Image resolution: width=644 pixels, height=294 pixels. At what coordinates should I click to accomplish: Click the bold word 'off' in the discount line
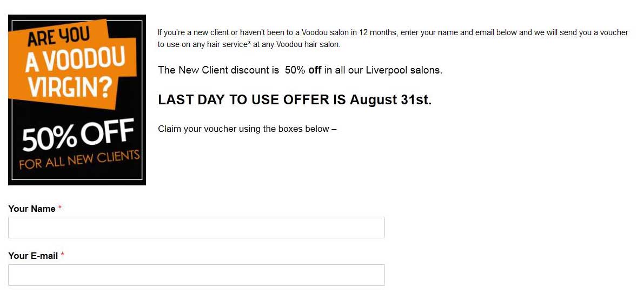coord(315,70)
